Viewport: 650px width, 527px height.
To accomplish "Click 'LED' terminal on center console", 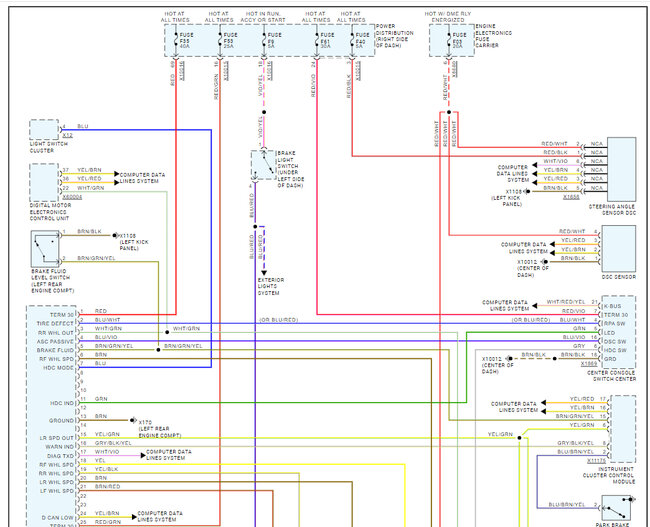I will [x=610, y=333].
